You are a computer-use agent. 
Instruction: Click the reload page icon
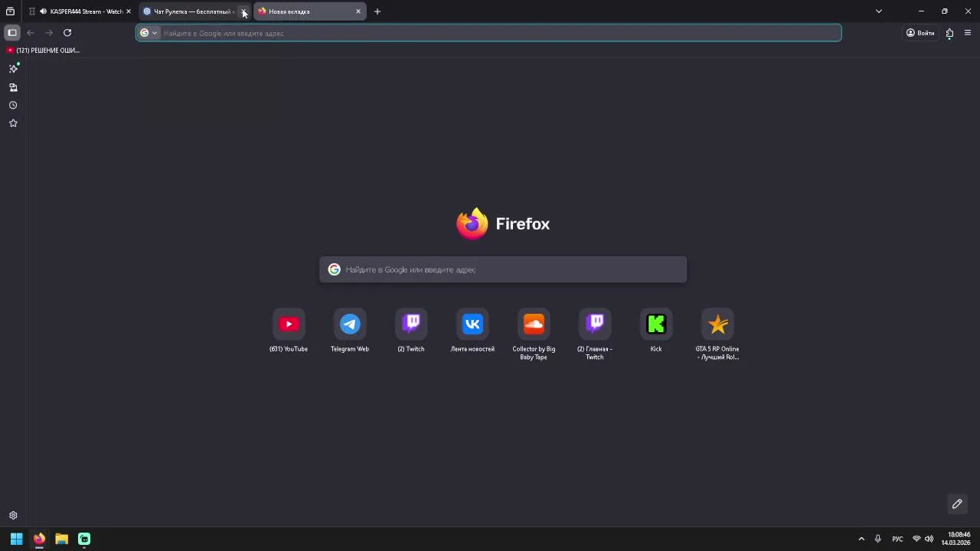(x=67, y=33)
